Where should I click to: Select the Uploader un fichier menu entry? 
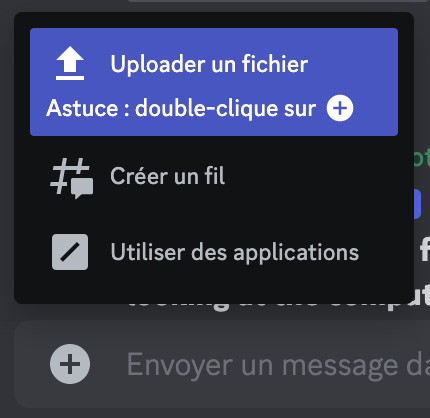tap(214, 82)
